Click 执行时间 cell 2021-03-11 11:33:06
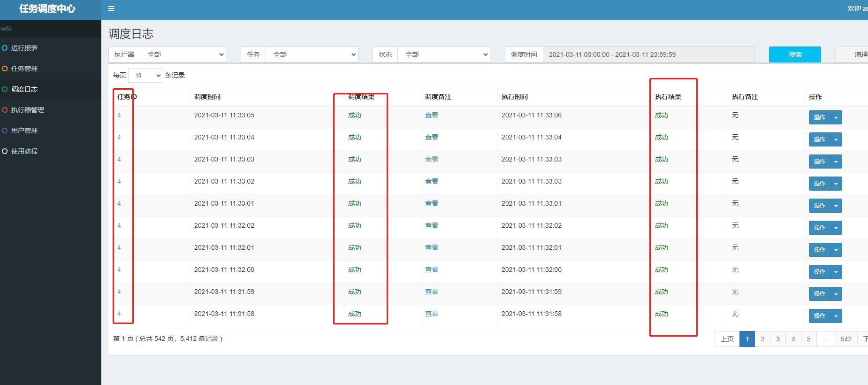The image size is (868, 385). [532, 115]
